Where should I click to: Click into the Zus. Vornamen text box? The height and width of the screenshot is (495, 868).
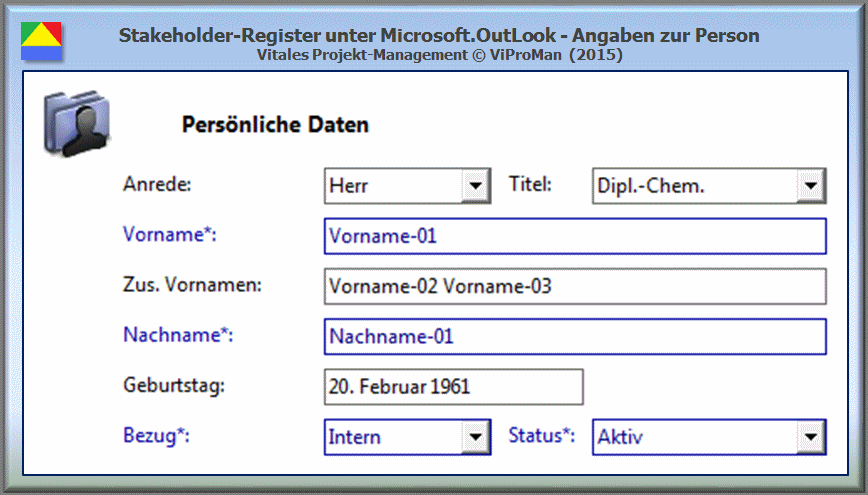pyautogui.click(x=575, y=286)
